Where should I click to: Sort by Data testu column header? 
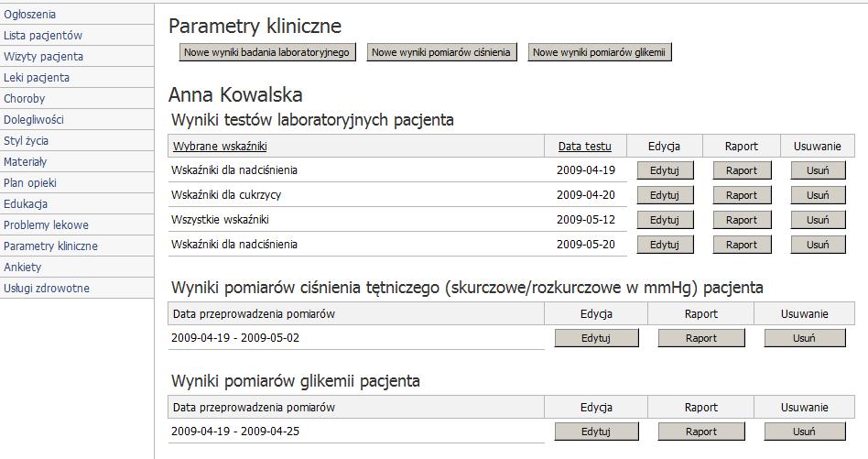click(584, 147)
